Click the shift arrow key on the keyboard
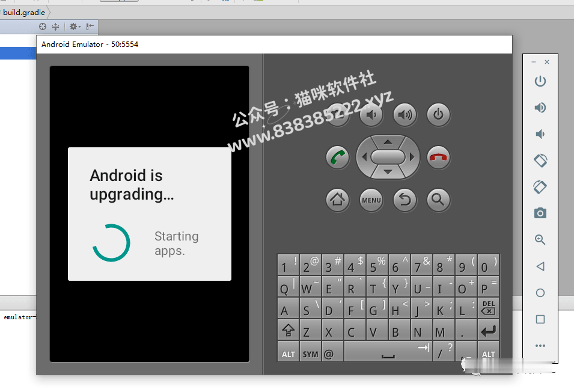Image resolution: width=574 pixels, height=392 pixels. tap(288, 330)
